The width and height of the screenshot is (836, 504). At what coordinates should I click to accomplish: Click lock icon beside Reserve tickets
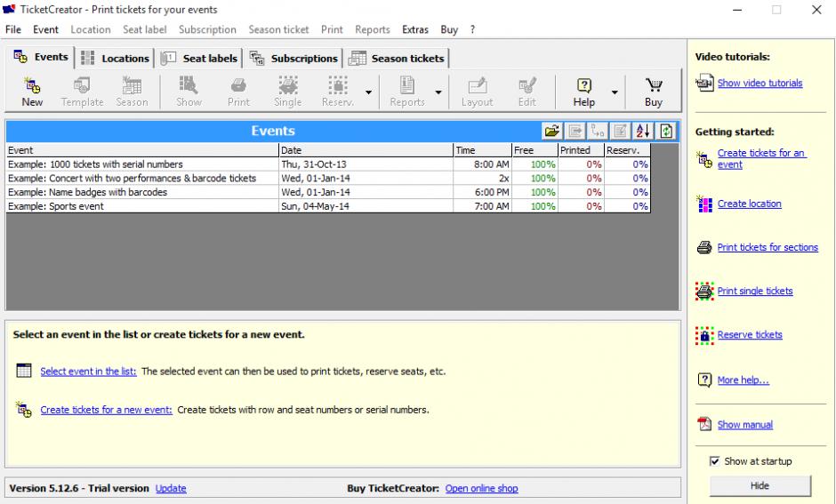point(704,335)
